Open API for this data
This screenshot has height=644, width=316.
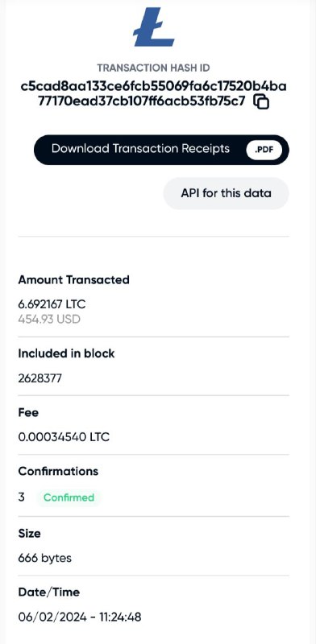226,193
